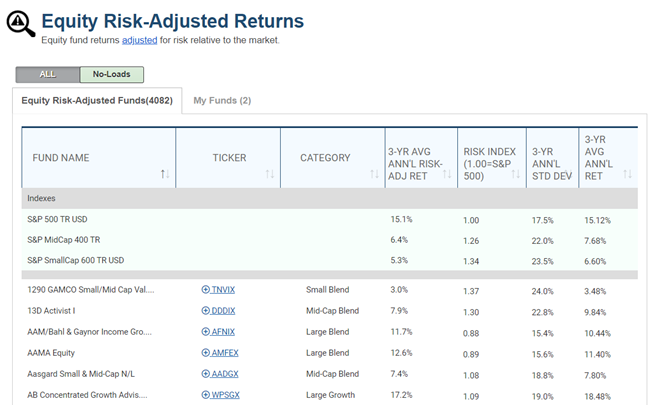Click the plus icon beside WPSGX
The height and width of the screenshot is (405, 655).
click(x=206, y=395)
